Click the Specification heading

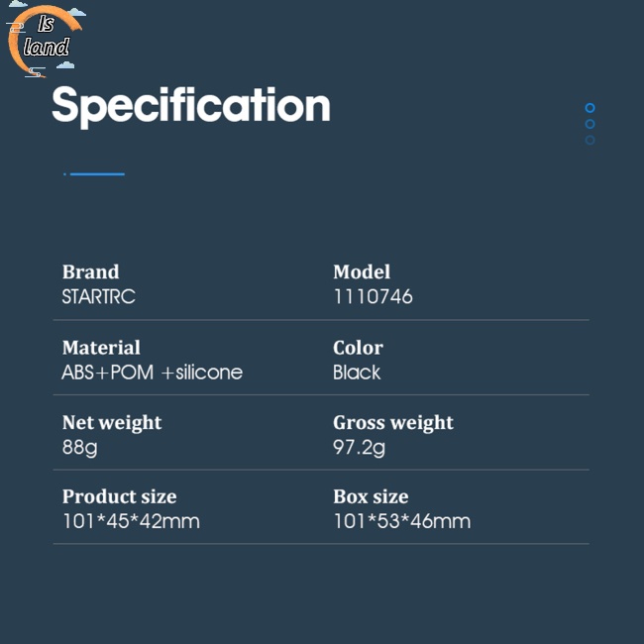[x=190, y=106]
